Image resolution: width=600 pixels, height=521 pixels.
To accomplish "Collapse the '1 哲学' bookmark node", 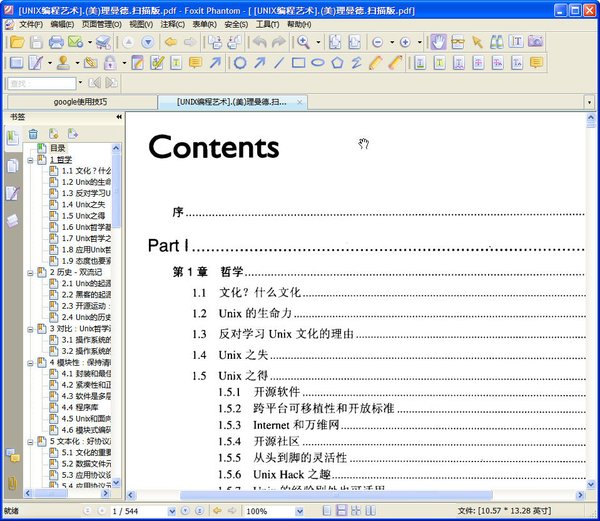I will [30, 160].
